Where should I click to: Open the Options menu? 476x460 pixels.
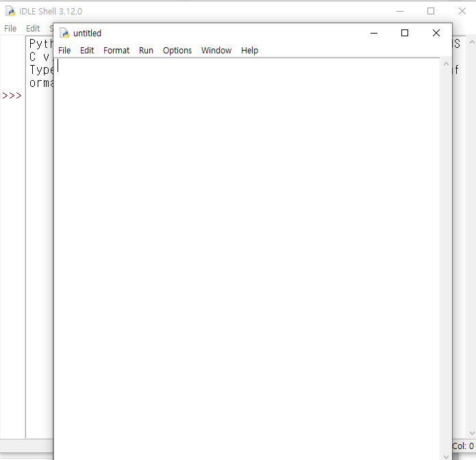[177, 51]
